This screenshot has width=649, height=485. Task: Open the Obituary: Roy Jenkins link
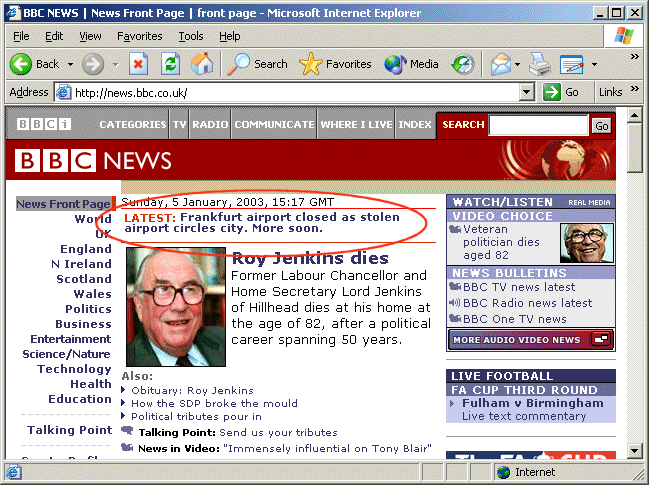point(192,390)
